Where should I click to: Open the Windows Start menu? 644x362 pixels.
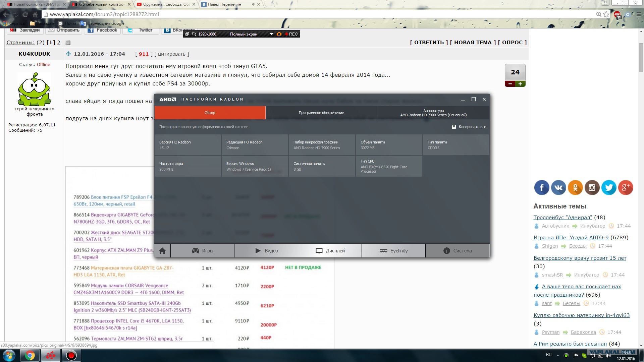click(9, 355)
